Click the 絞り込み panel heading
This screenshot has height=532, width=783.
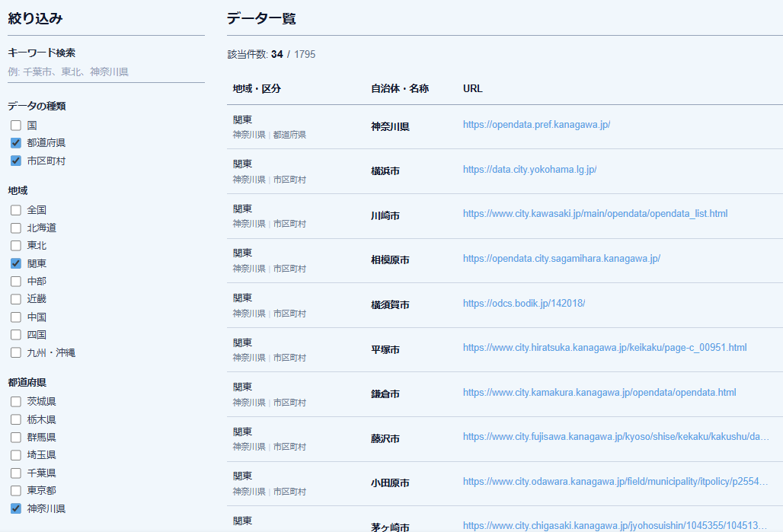coord(36,19)
